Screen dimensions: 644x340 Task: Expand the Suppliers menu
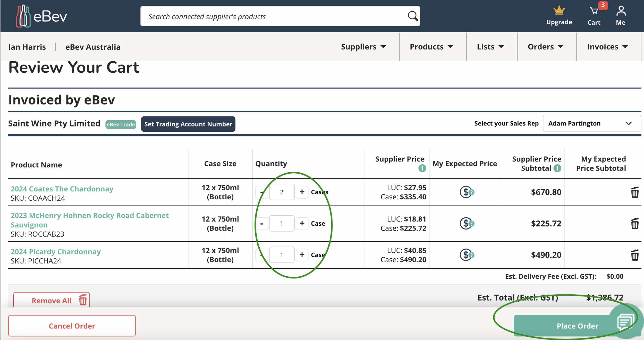(363, 47)
